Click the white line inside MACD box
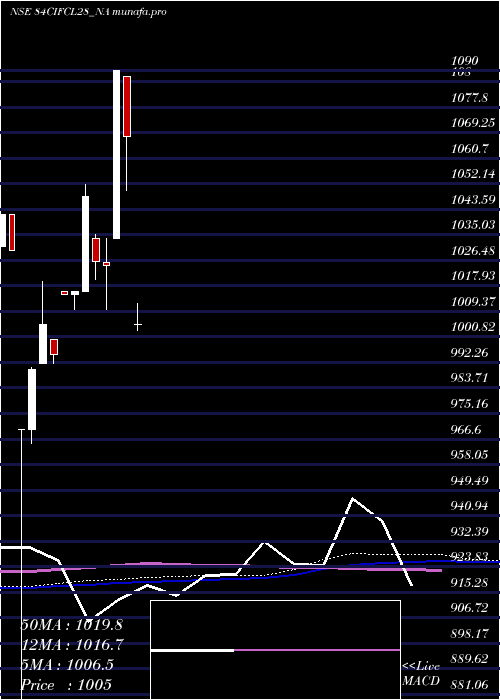 tap(192, 650)
